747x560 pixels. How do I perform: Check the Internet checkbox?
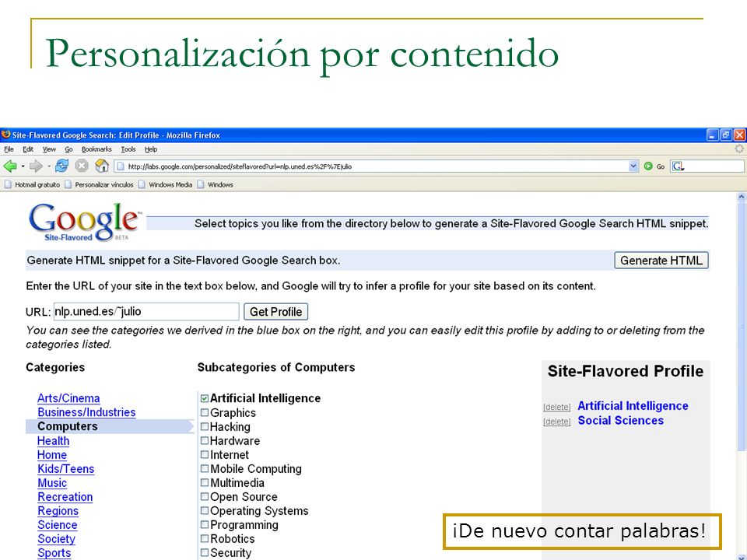205,454
